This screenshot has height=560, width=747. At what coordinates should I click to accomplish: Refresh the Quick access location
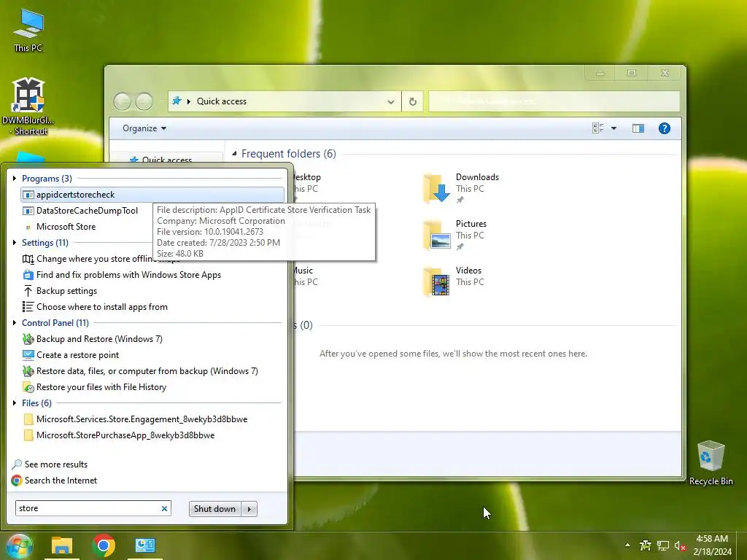(x=413, y=101)
